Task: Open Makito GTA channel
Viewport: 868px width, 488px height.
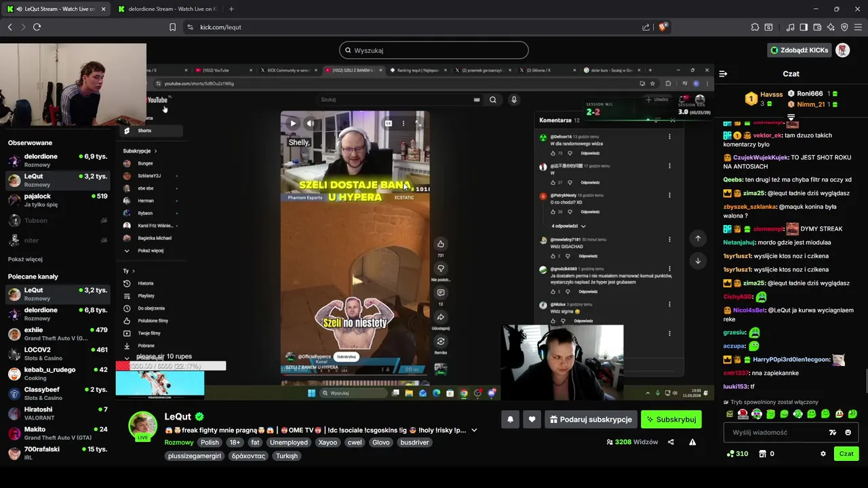Action: [x=58, y=433]
